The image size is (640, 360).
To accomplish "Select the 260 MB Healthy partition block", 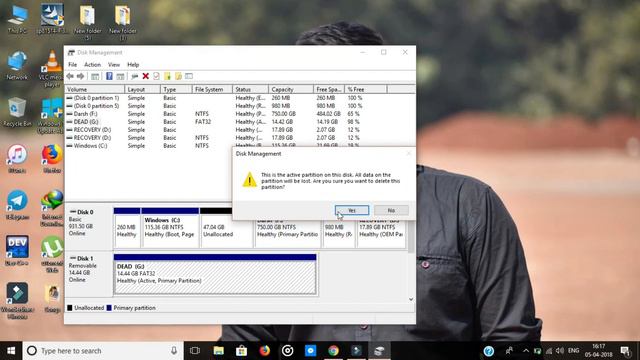I will point(127,227).
